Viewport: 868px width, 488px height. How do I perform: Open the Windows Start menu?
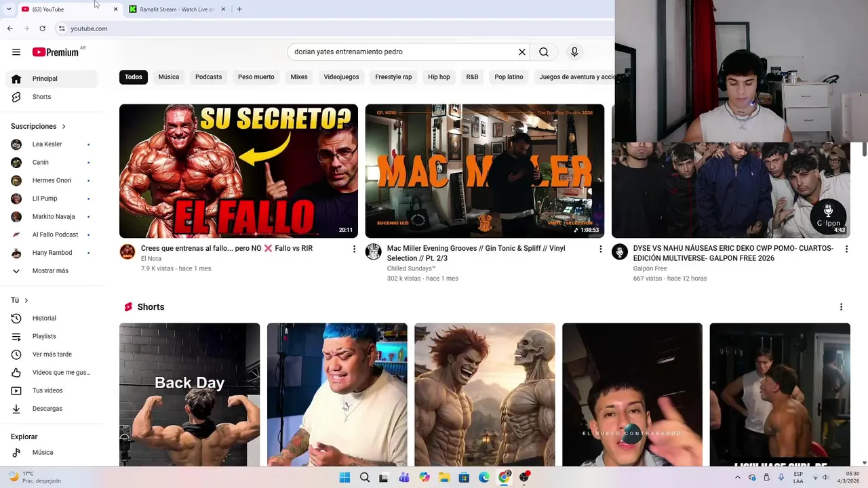[344, 477]
